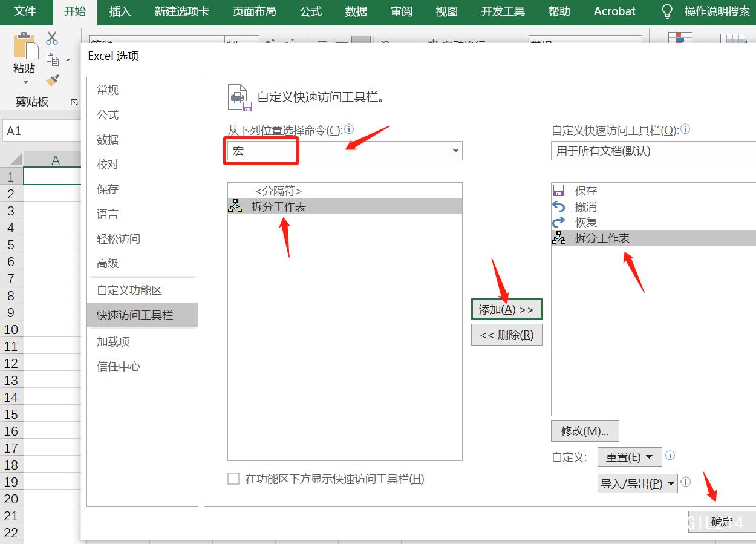
Task: Click the Copy icon in clipboard group
Action: (53, 59)
